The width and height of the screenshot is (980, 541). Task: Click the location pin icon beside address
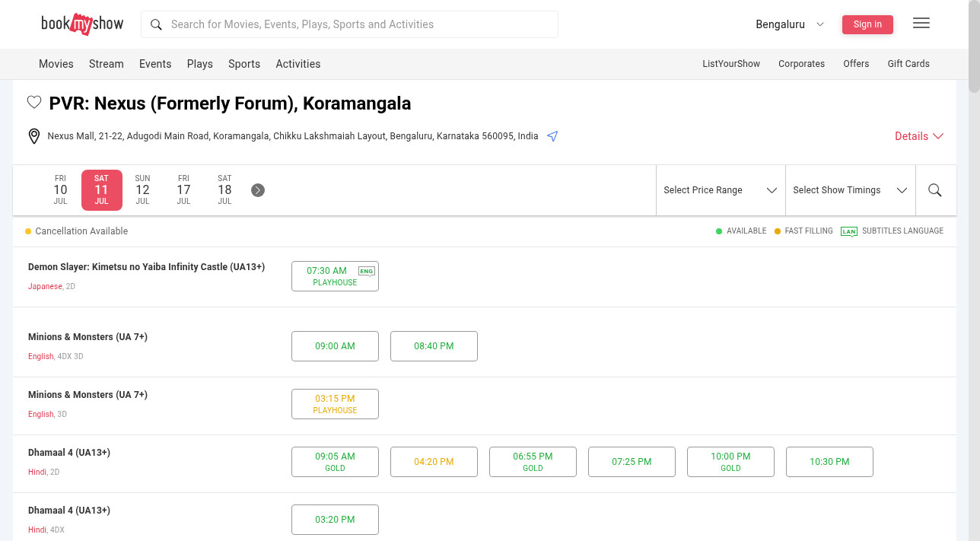pos(33,136)
